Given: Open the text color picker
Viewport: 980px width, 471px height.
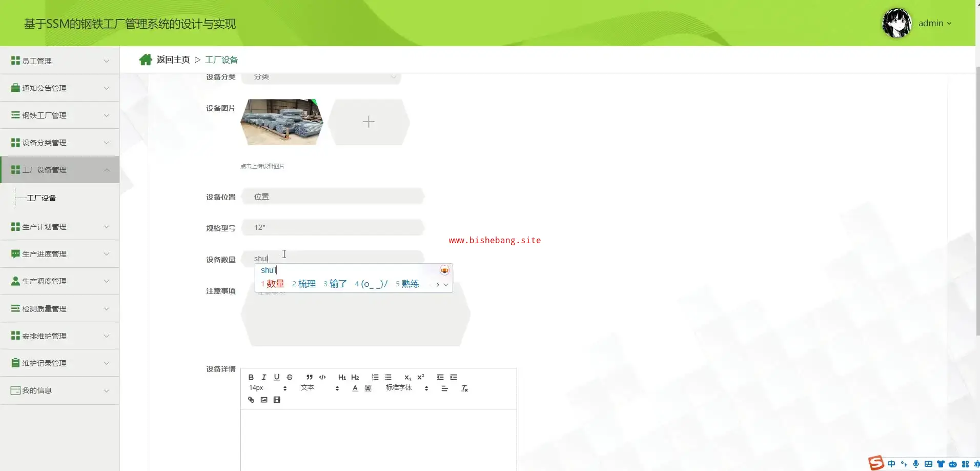Looking at the screenshot, I should (x=355, y=388).
